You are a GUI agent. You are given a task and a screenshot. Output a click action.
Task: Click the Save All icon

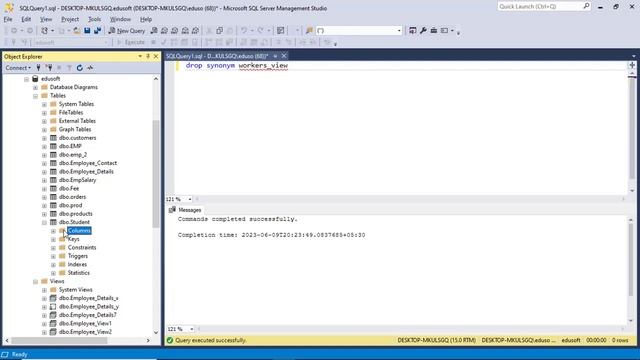coord(98,31)
